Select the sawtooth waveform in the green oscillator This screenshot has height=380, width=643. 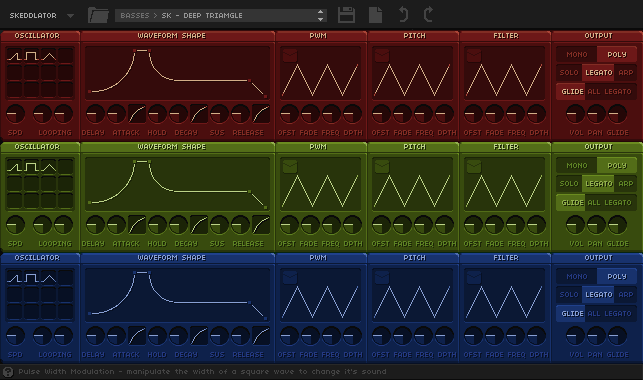coord(14,166)
